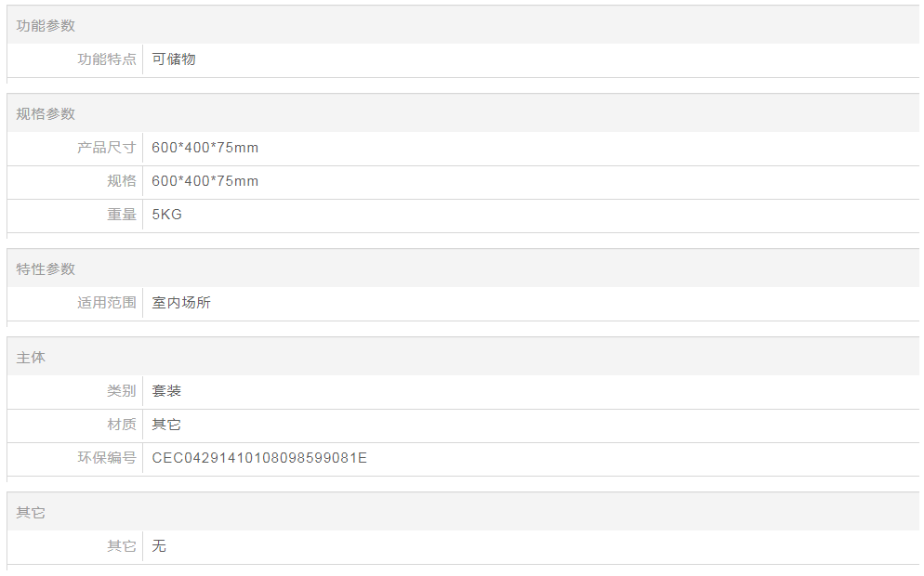Click the 可储物 value text
This screenshot has height=576, width=924.
(x=173, y=59)
